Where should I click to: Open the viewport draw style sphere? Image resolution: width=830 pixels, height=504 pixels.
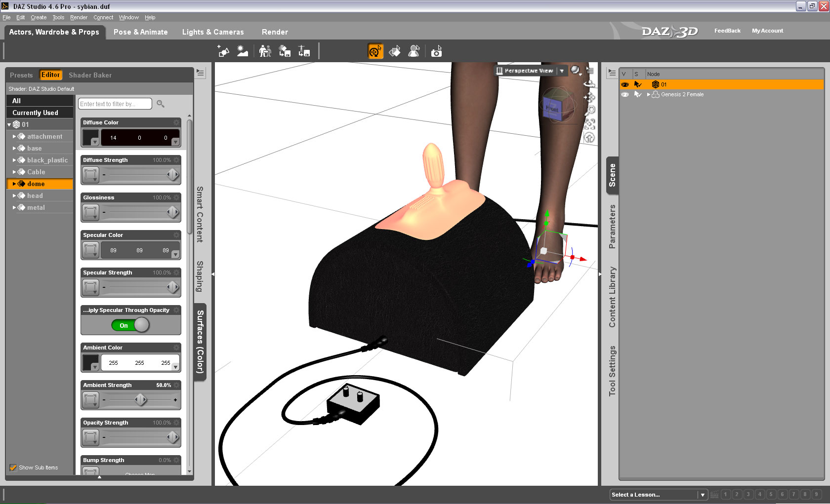point(576,71)
